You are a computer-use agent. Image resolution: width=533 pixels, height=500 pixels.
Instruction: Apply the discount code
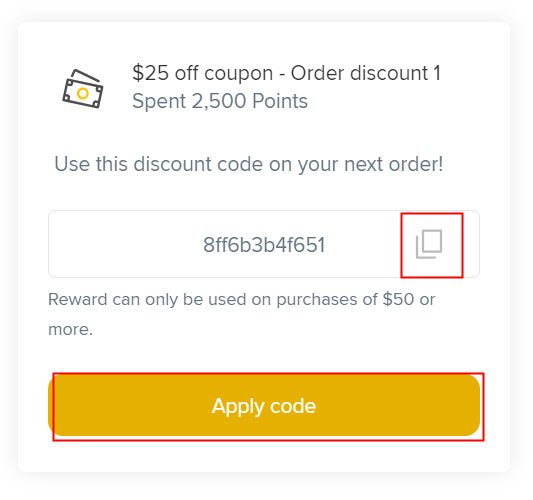tap(264, 405)
